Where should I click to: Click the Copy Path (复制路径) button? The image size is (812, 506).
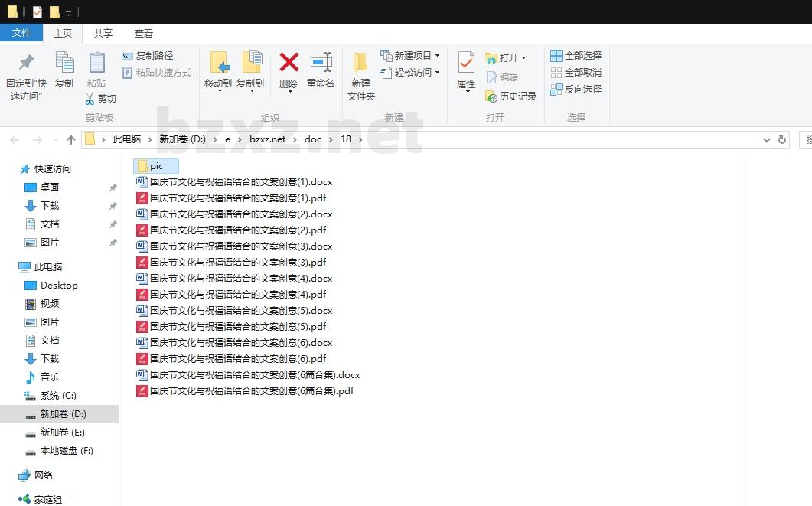pyautogui.click(x=148, y=56)
